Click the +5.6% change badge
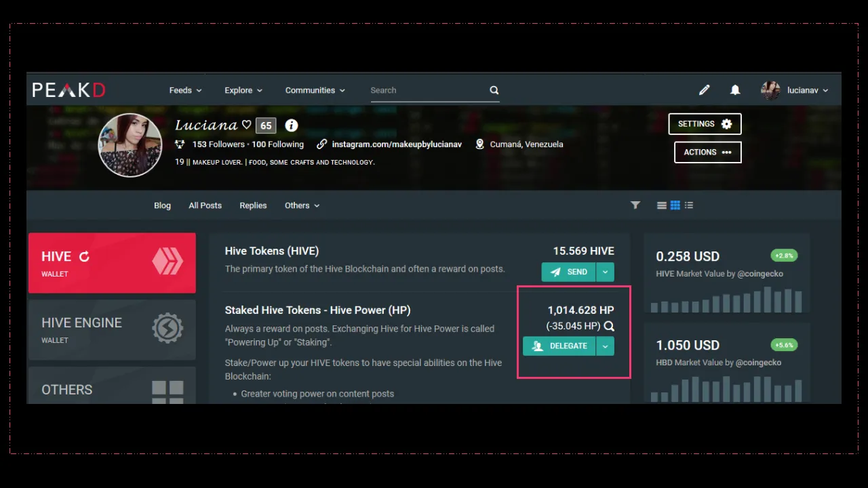This screenshot has height=488, width=868. coord(784,345)
